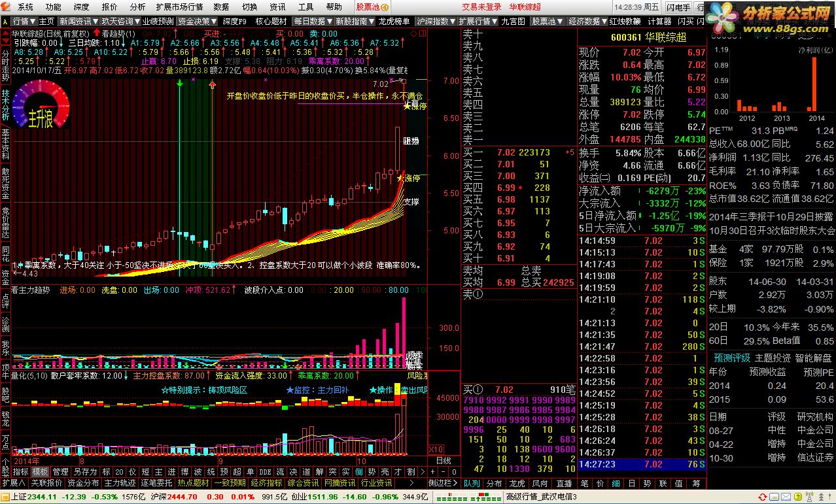The height and width of the screenshot is (504, 836).
Task: Switch to the 基本资料 side tab
Action: pyautogui.click(x=5, y=144)
